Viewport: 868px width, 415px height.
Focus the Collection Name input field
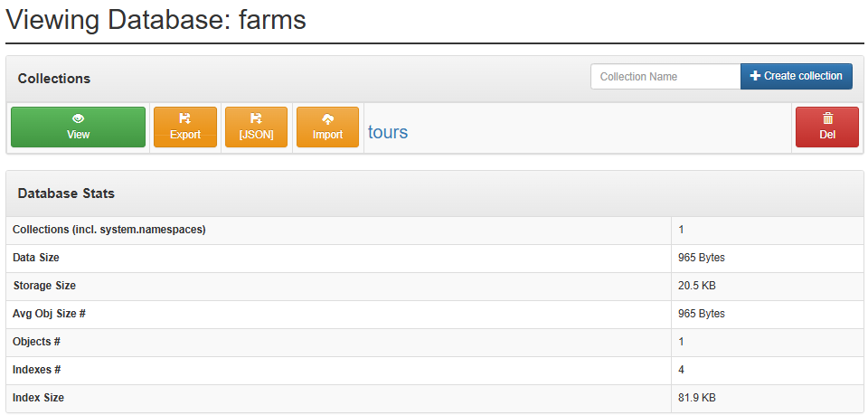(665, 77)
